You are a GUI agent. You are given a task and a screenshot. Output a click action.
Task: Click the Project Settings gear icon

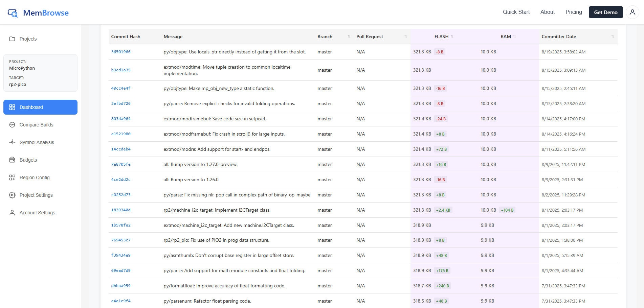coord(12,195)
